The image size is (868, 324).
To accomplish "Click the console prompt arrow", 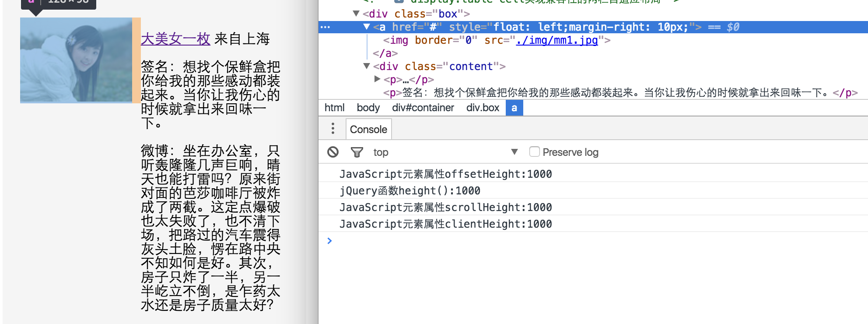I will [329, 240].
